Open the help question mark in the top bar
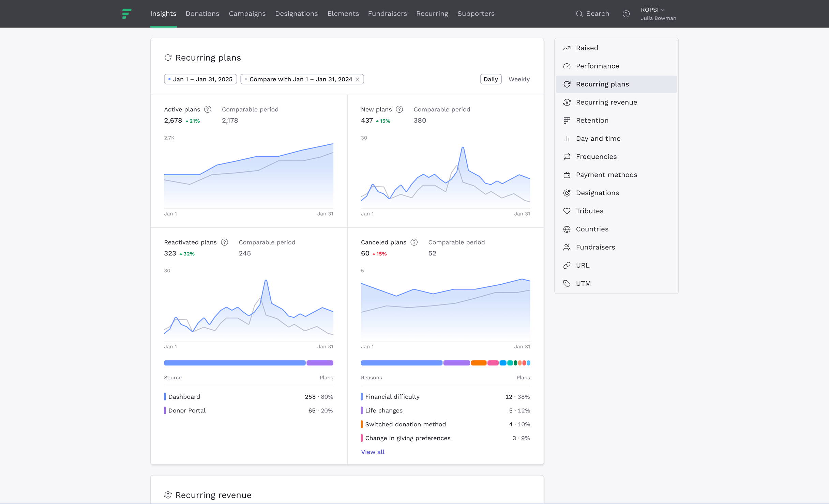Screen dimensions: 829x504 [626, 14]
